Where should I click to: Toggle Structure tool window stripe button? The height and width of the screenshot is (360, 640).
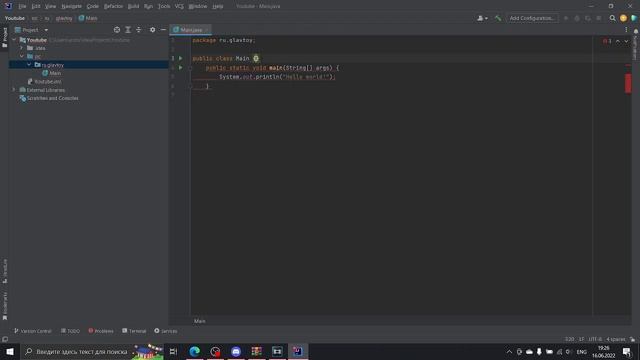(4, 271)
